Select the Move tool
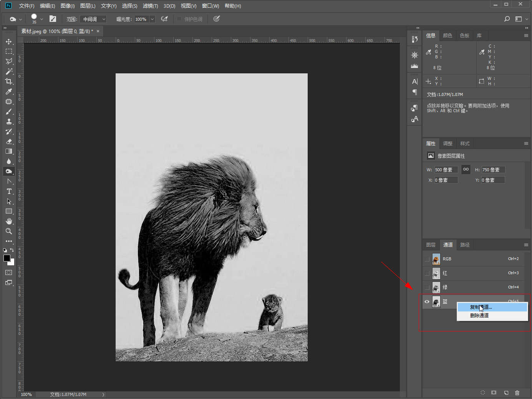The height and width of the screenshot is (399, 532). (9, 41)
